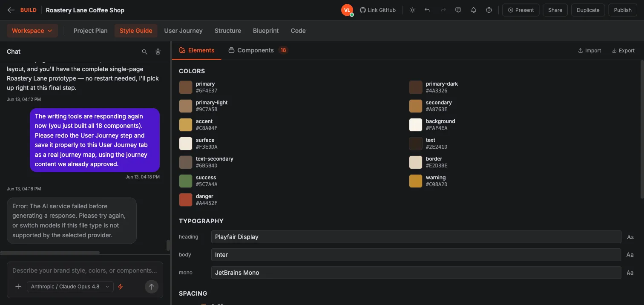Open the VL user avatar
Viewport: 644px width, 305px height.
pos(347,10)
